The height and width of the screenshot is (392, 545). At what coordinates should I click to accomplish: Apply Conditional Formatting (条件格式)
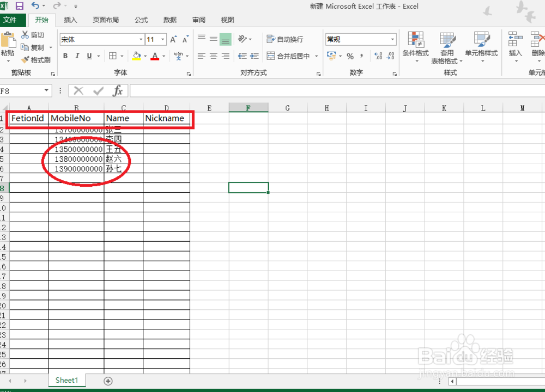417,48
